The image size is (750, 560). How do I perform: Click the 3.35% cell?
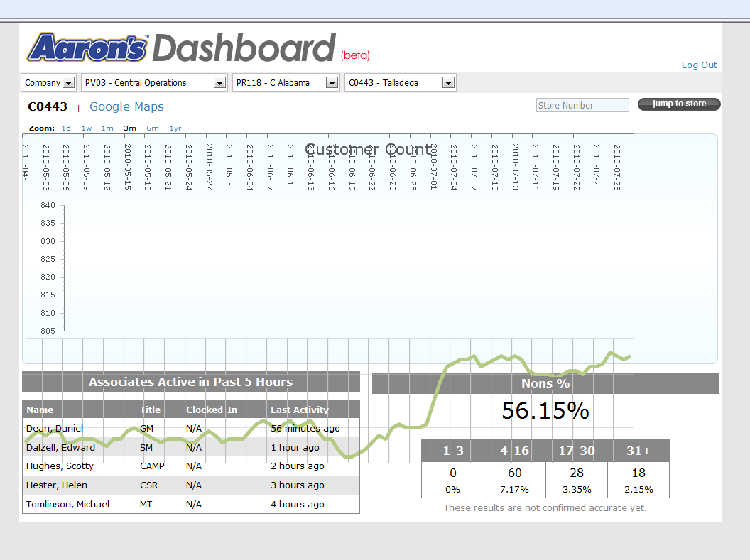(x=577, y=489)
